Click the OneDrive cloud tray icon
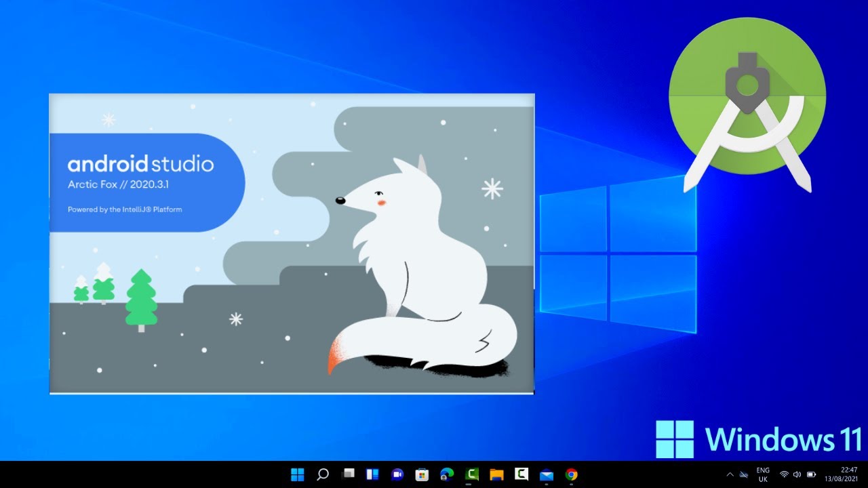This screenshot has height=488, width=868. pos(743,474)
